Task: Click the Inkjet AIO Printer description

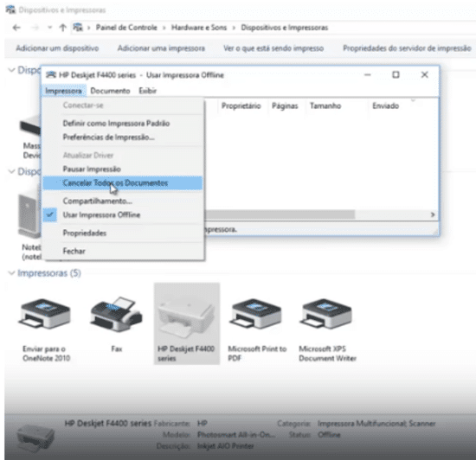Action: [225, 446]
